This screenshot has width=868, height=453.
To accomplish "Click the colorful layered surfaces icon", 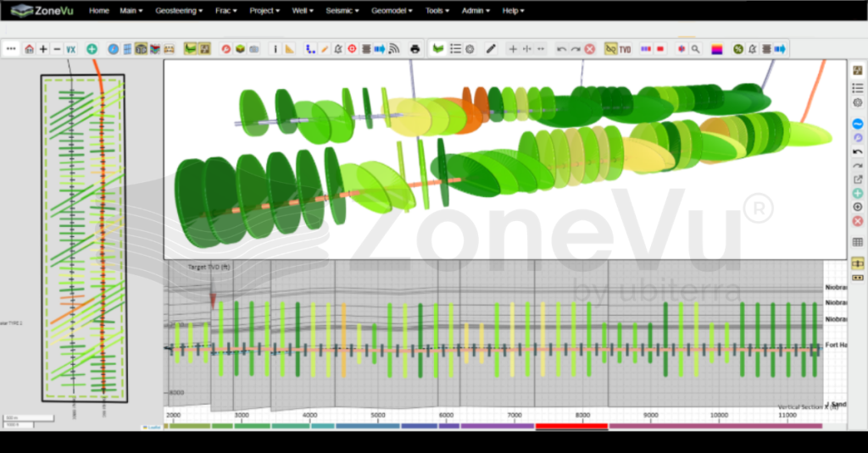I will click(x=155, y=49).
